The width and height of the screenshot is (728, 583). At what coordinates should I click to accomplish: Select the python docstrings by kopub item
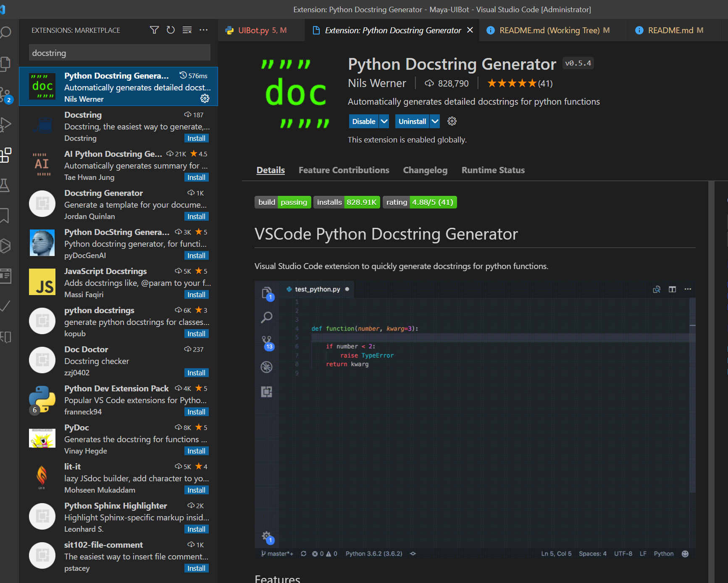point(118,322)
